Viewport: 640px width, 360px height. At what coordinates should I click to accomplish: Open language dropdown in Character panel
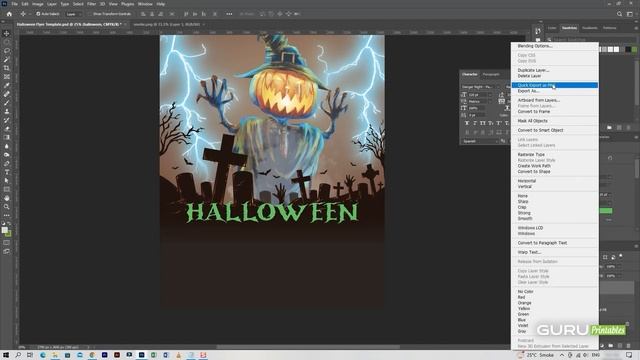coord(480,141)
